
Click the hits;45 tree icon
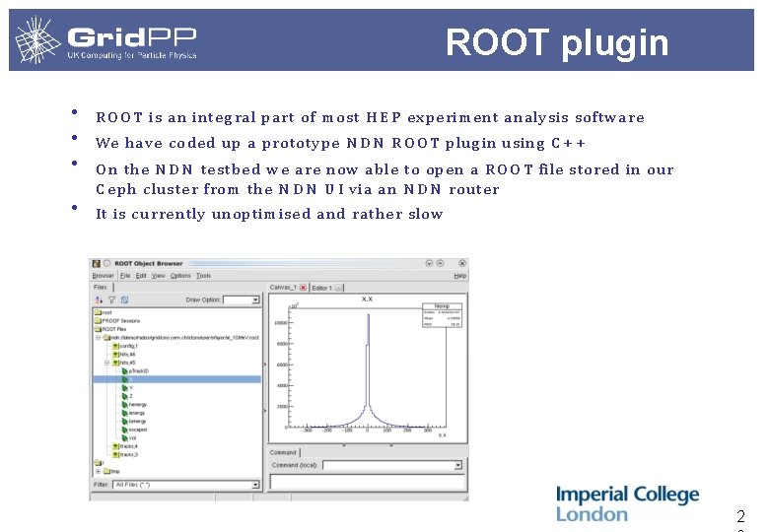(115, 363)
